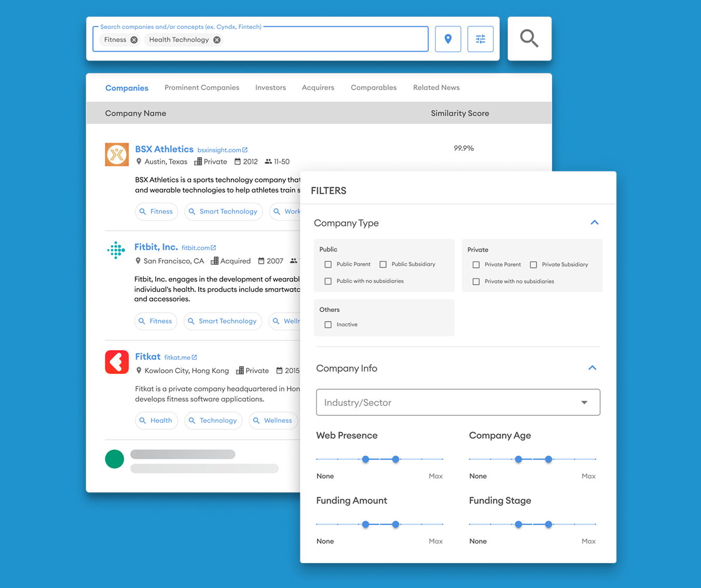Click the Wellness tag under Fitkat
Viewport: 701px width, 588px height.
tap(273, 421)
